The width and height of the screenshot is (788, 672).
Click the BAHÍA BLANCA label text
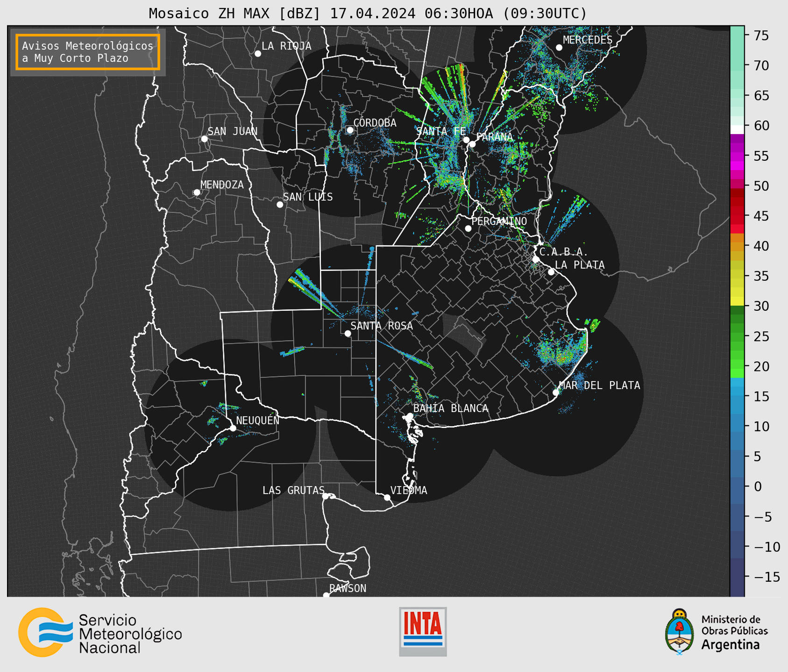point(451,408)
